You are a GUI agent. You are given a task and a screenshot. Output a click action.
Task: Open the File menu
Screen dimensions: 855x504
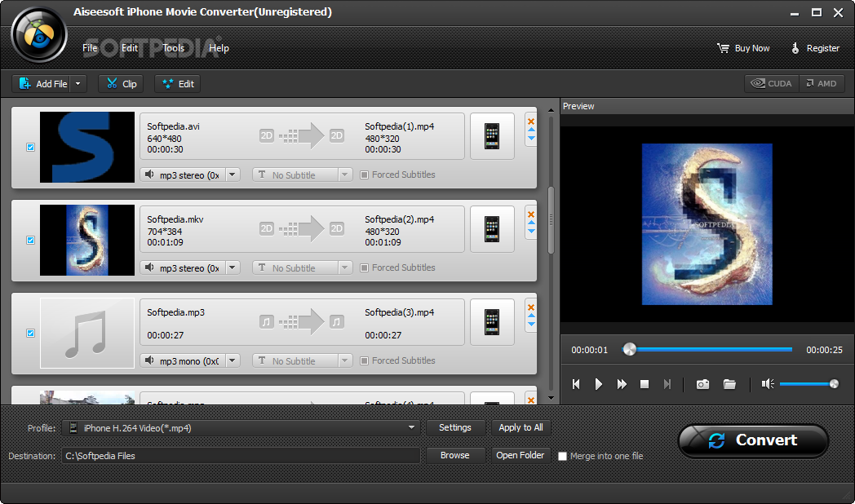90,48
